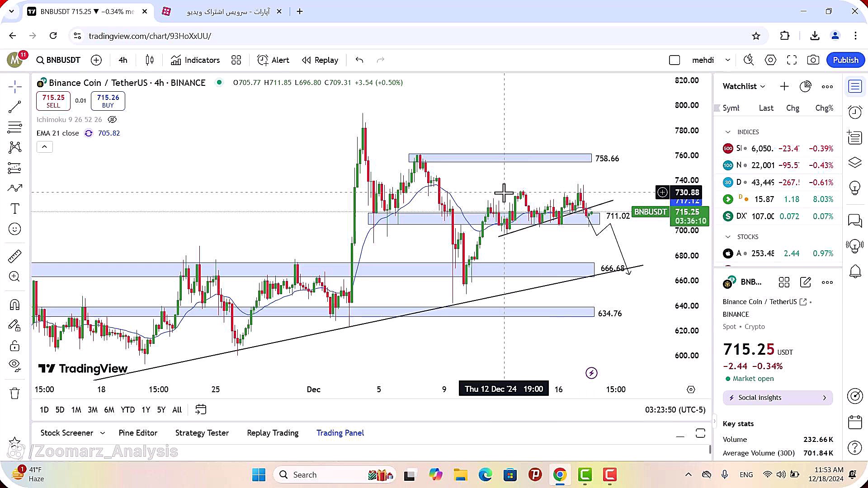Expand the Watchlist dropdown
This screenshot has width=868, height=488.
point(744,86)
